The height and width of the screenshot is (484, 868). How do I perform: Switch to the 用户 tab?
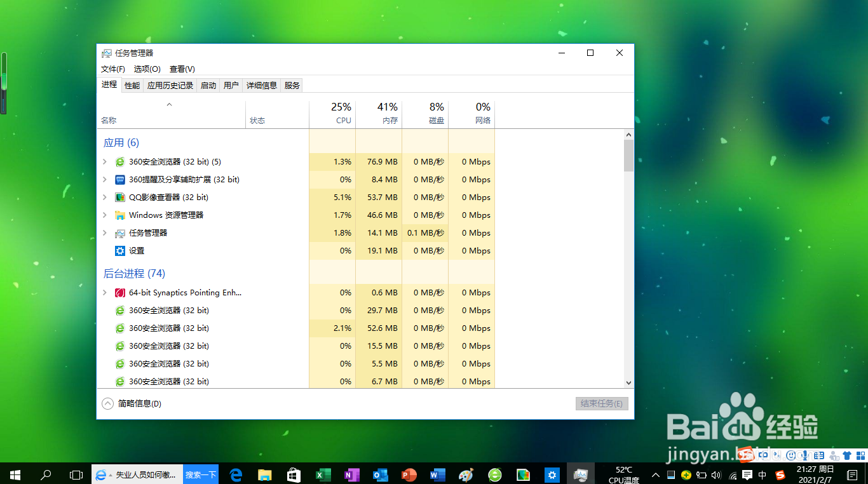click(x=231, y=86)
